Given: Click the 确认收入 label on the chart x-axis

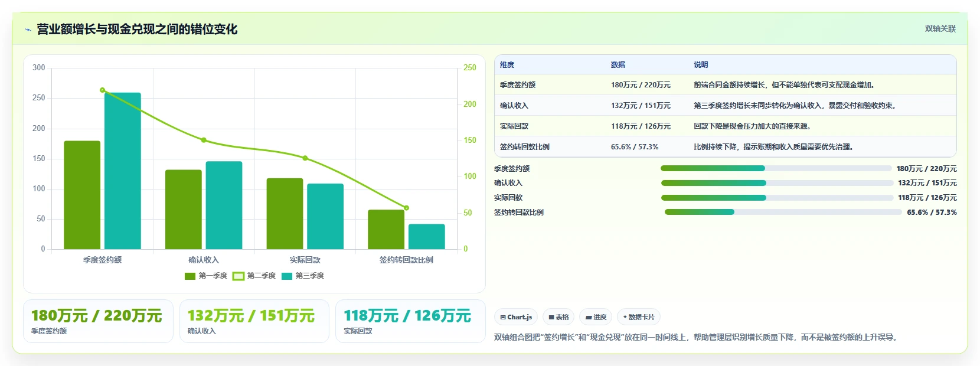Looking at the screenshot, I should point(204,260).
